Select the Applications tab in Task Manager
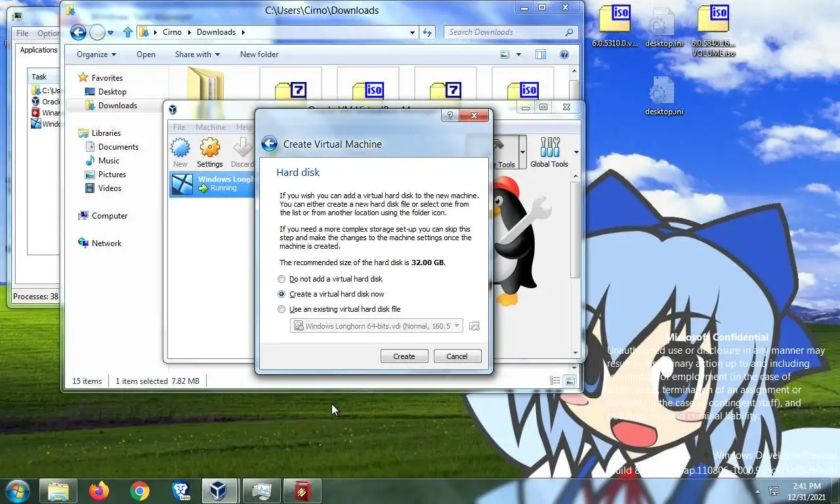840x504 pixels. tap(39, 50)
